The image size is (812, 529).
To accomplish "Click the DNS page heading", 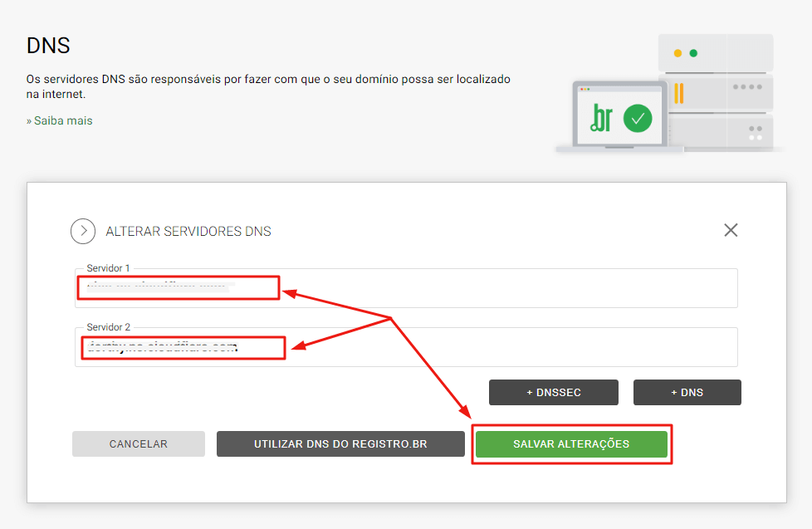I will coord(48,45).
